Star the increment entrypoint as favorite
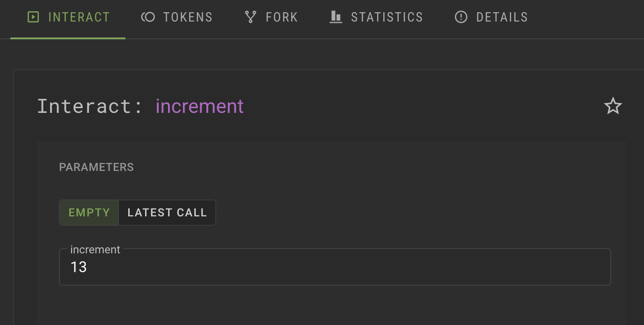Image resolution: width=644 pixels, height=325 pixels. pos(613,106)
